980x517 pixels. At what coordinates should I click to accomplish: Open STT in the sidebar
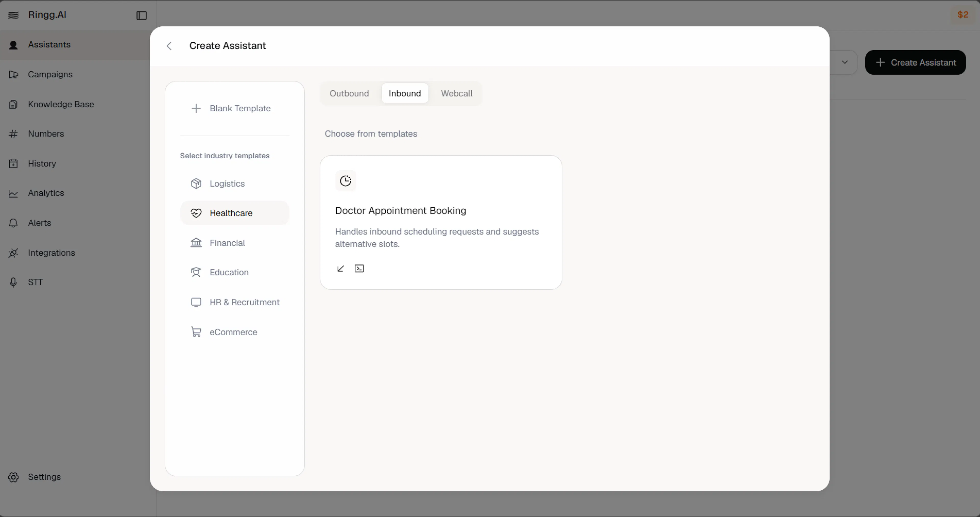coord(75,283)
